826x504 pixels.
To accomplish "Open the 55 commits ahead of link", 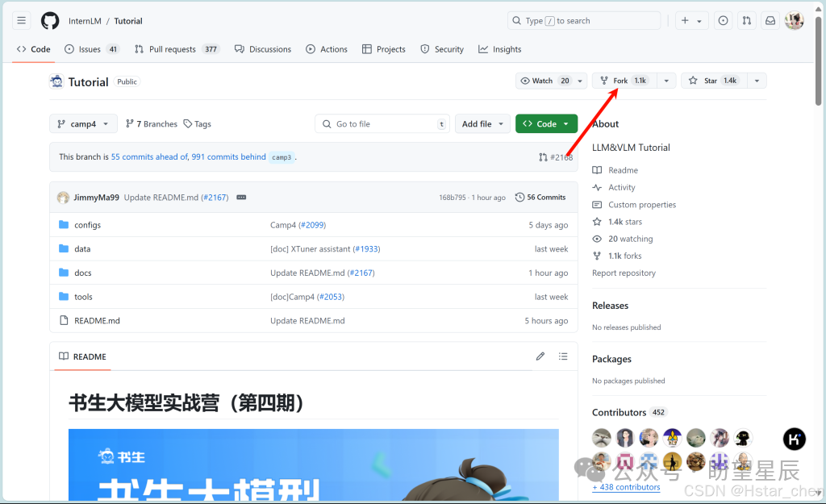I will [x=149, y=157].
